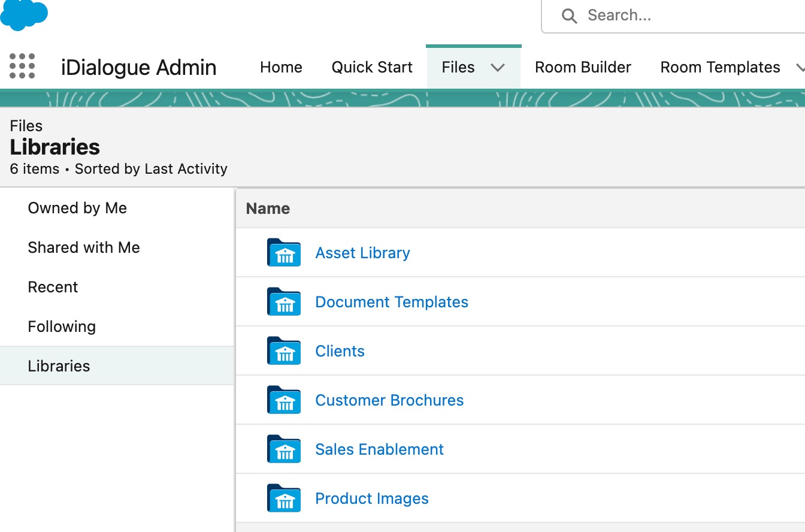Click the iDialogue Admin app name

click(x=138, y=67)
